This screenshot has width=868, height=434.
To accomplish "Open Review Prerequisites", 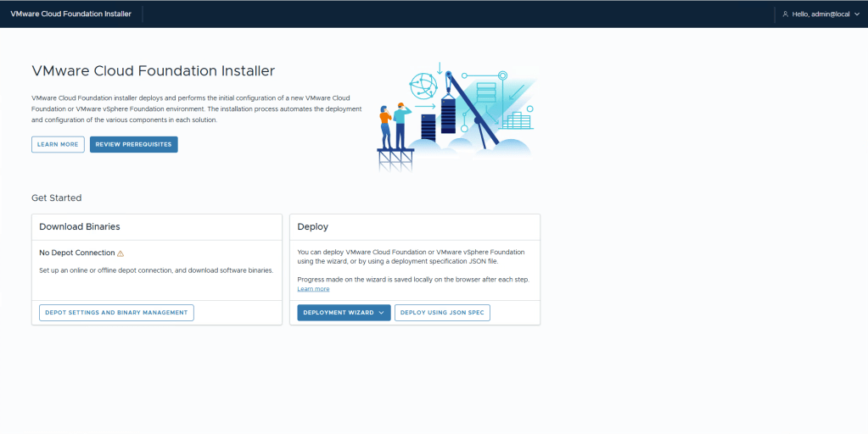I will pos(133,144).
